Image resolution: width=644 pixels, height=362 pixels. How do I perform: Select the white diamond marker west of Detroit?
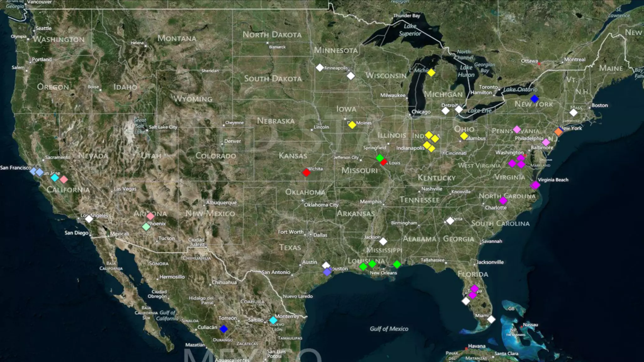[x=445, y=111]
